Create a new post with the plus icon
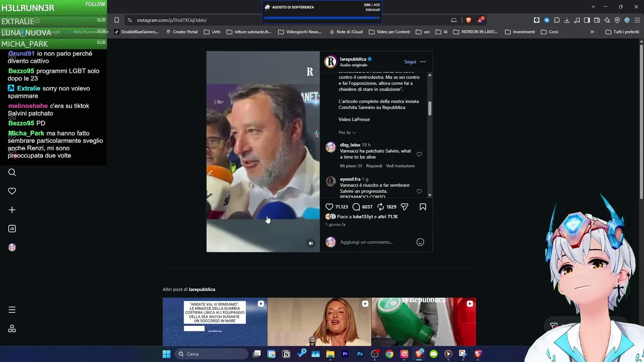Image resolution: width=644 pixels, height=362 pixels. pyautogui.click(x=12, y=210)
